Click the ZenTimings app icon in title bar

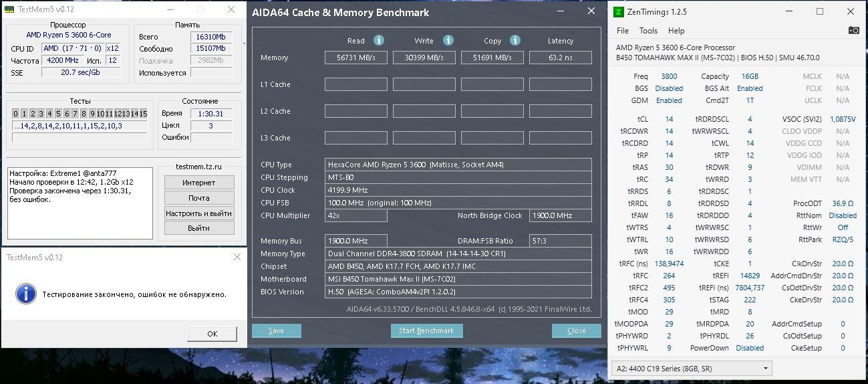[x=619, y=11]
